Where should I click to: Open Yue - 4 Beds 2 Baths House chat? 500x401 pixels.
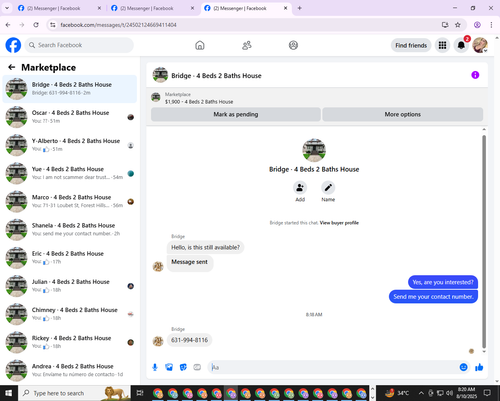[69, 173]
